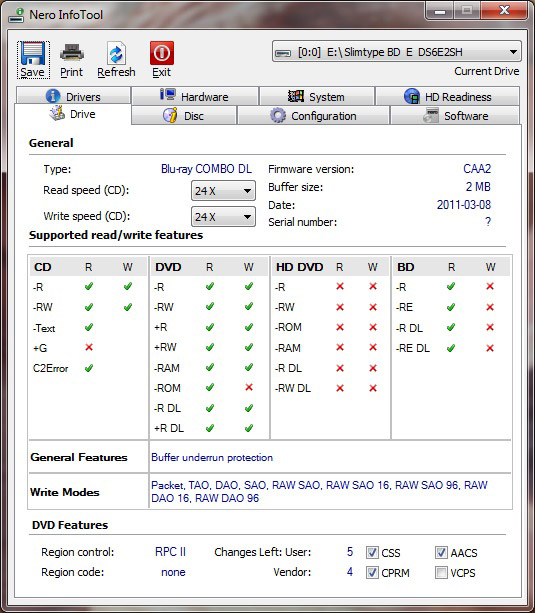535x613 pixels.
Task: Click the red X for CD +G read
Action: point(89,347)
